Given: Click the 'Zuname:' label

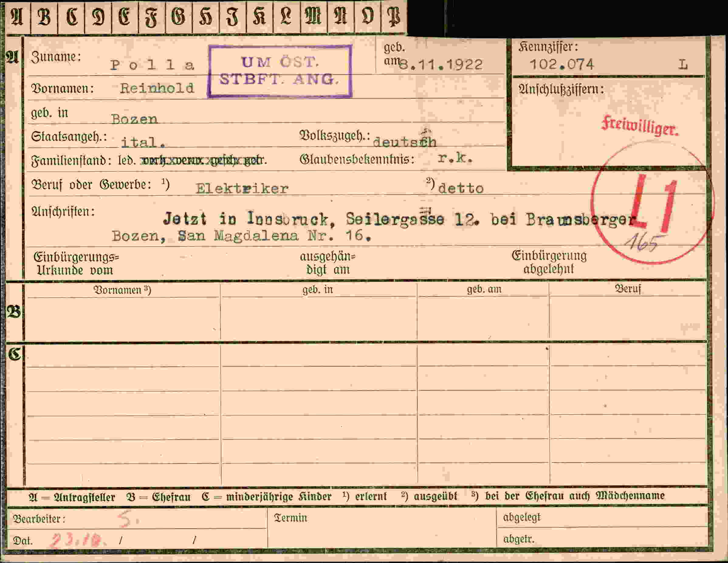Looking at the screenshot, I should (x=56, y=57).
